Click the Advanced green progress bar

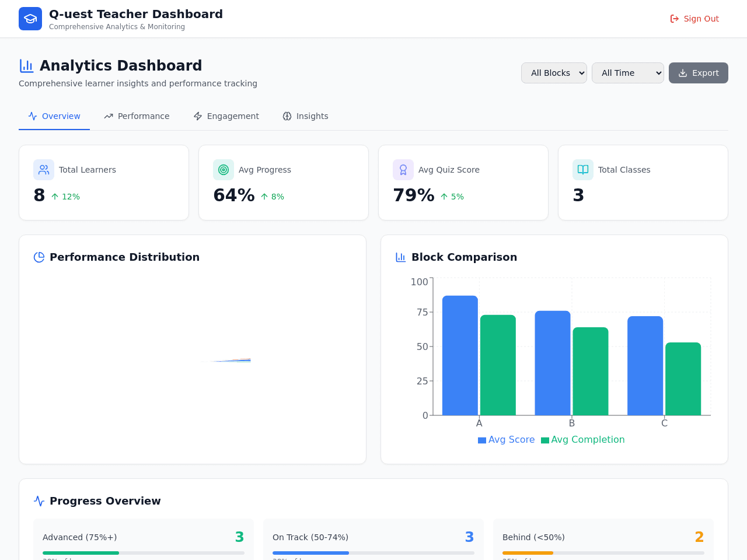81,553
